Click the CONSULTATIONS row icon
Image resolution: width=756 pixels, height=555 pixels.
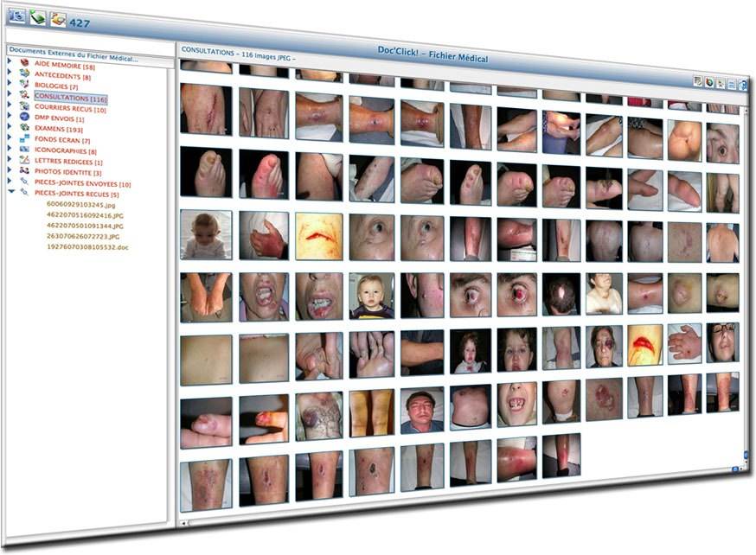point(24,94)
